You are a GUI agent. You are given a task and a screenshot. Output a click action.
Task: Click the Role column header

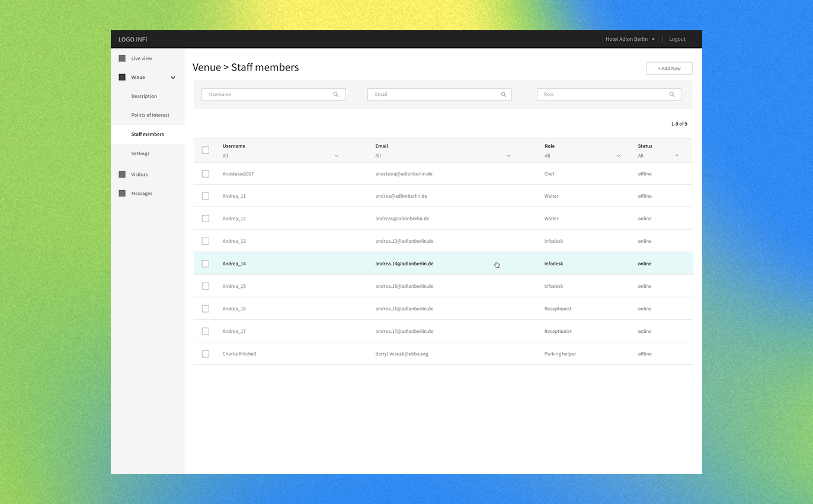tap(550, 146)
